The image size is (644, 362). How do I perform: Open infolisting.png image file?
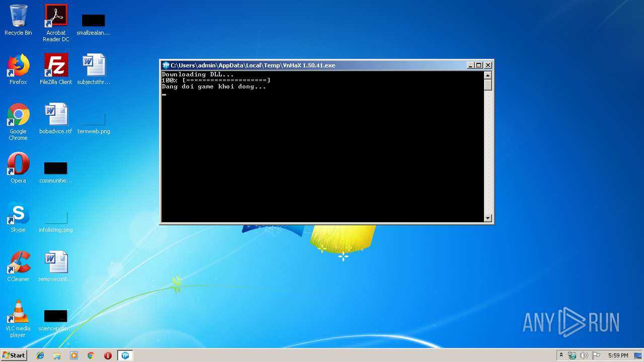tap(56, 221)
